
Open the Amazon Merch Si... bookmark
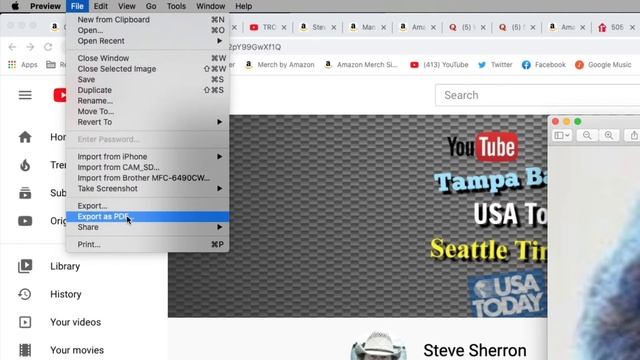(361, 64)
